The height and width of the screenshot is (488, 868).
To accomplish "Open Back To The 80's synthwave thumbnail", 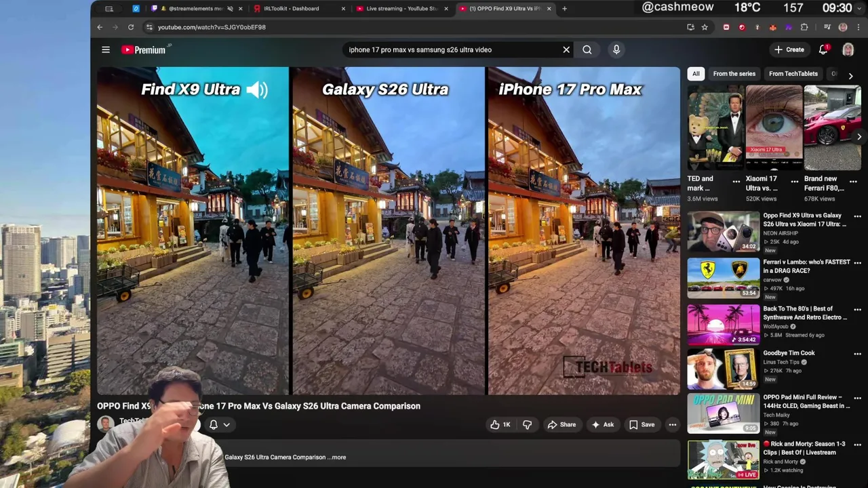I will point(723,324).
